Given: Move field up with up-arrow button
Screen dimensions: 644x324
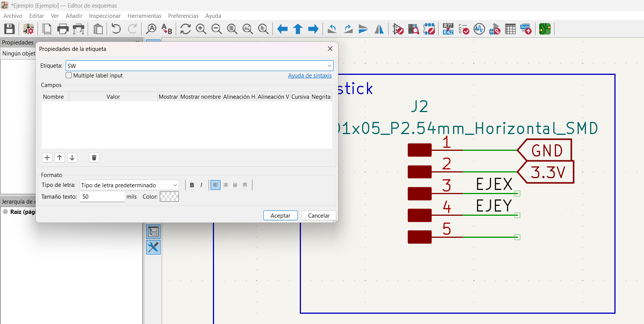Looking at the screenshot, I should click(x=60, y=158).
